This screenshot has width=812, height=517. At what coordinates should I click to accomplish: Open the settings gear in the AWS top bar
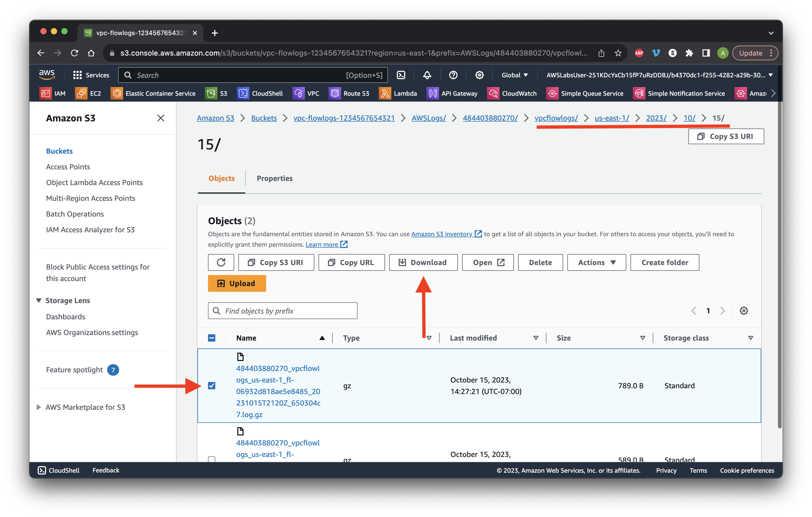click(479, 75)
